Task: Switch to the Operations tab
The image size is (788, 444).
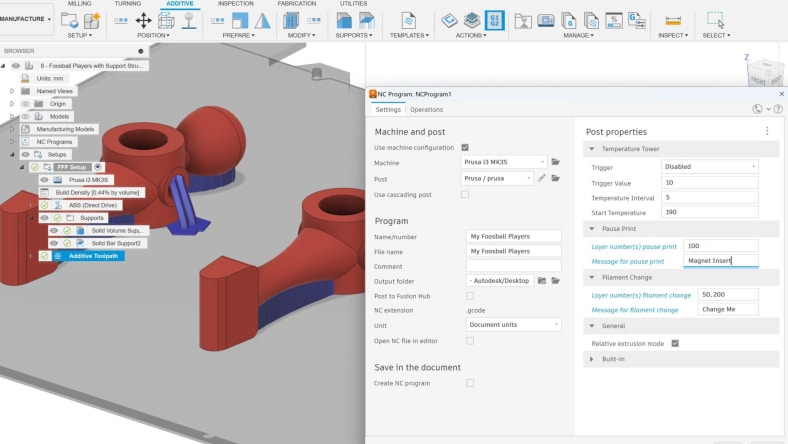Action: (x=426, y=110)
